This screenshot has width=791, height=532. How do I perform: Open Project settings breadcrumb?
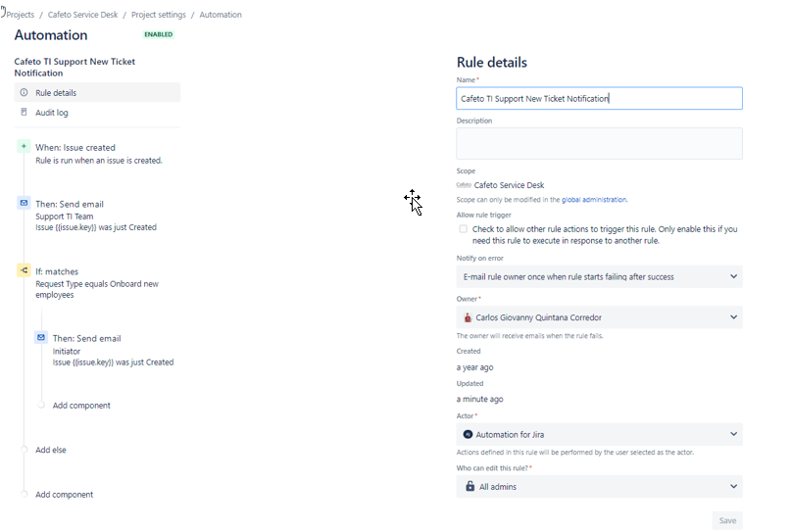(159, 15)
